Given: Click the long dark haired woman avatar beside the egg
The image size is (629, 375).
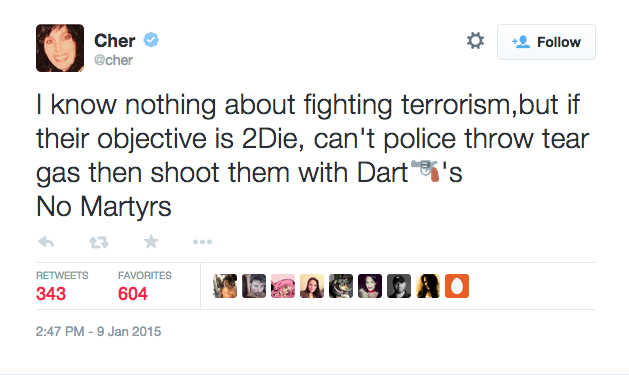Looking at the screenshot, I should coord(428,286).
